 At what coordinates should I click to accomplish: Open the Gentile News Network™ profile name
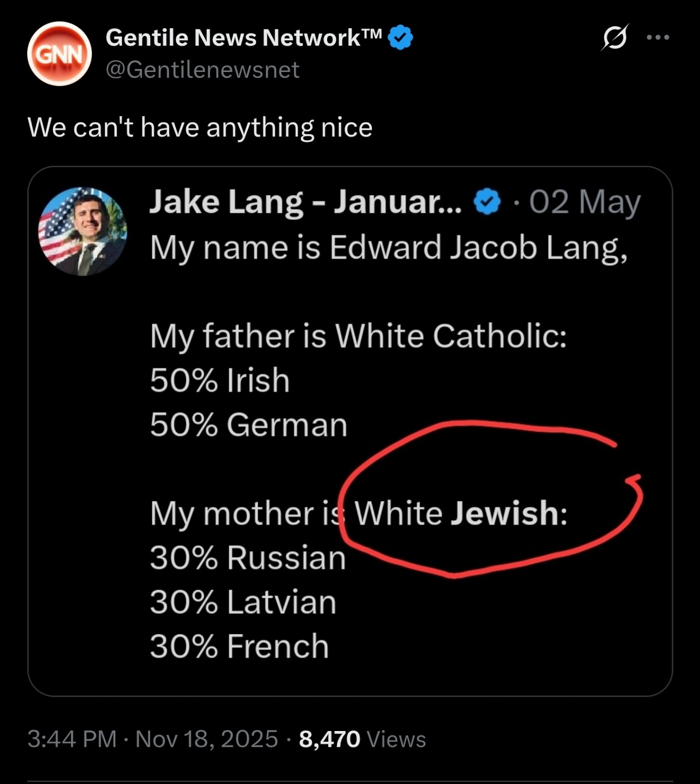pos(243,38)
